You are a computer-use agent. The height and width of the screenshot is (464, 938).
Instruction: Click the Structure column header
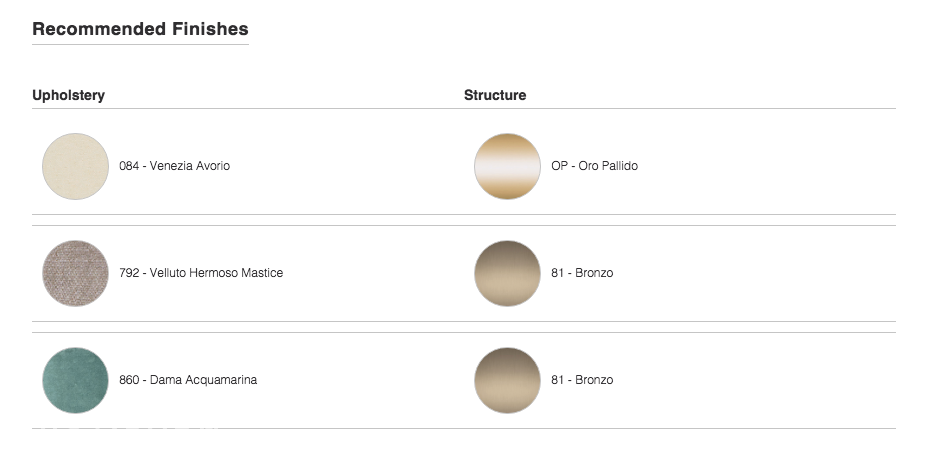point(495,95)
